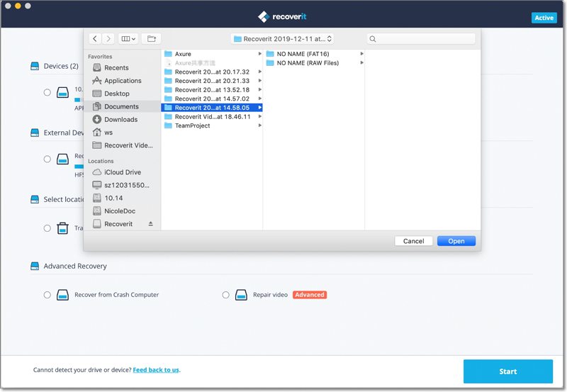Open sz12031550... computer location
Viewport: 567px width, 392px height.
click(127, 186)
